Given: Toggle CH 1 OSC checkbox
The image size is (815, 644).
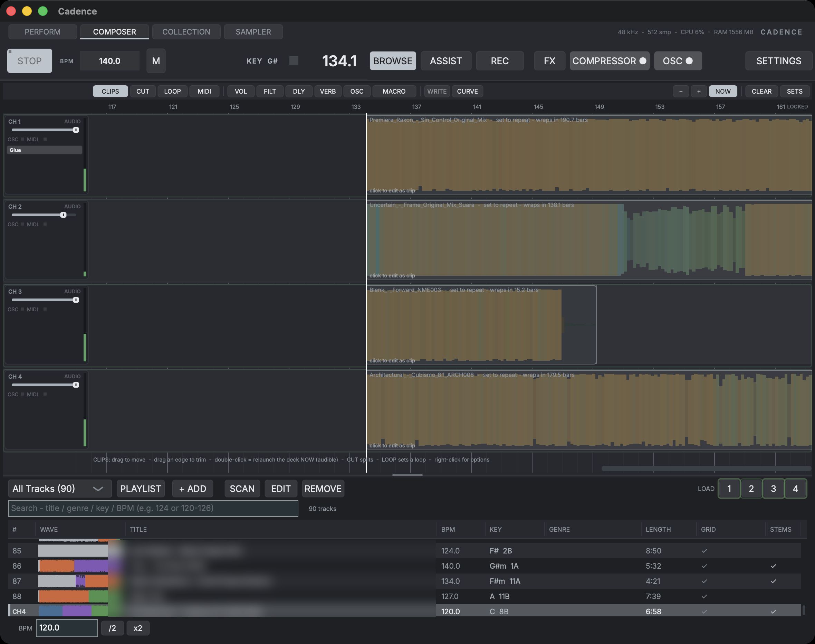Looking at the screenshot, I should 22,139.
